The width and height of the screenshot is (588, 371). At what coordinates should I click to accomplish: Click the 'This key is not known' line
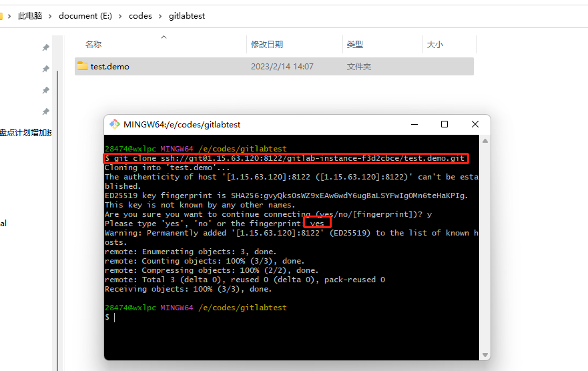tap(200, 205)
